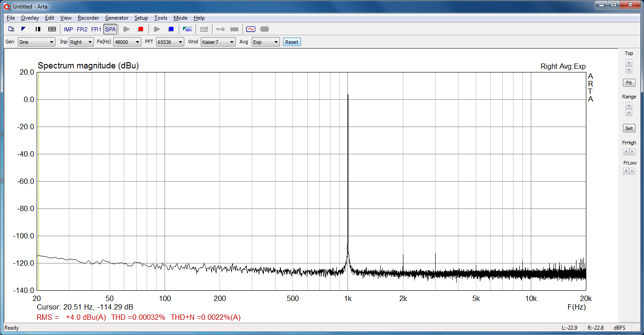Open the grid table view icon
The height and width of the screenshot is (335, 644).
52,29
